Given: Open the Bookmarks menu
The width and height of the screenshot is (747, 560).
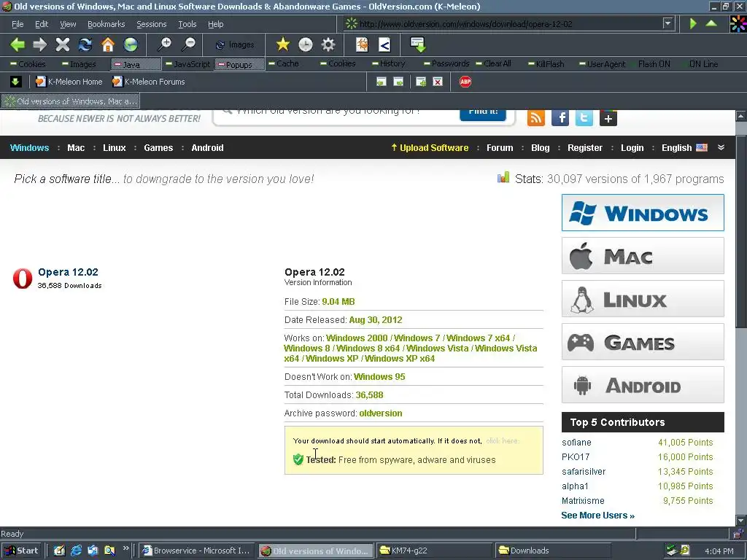Looking at the screenshot, I should click(107, 24).
